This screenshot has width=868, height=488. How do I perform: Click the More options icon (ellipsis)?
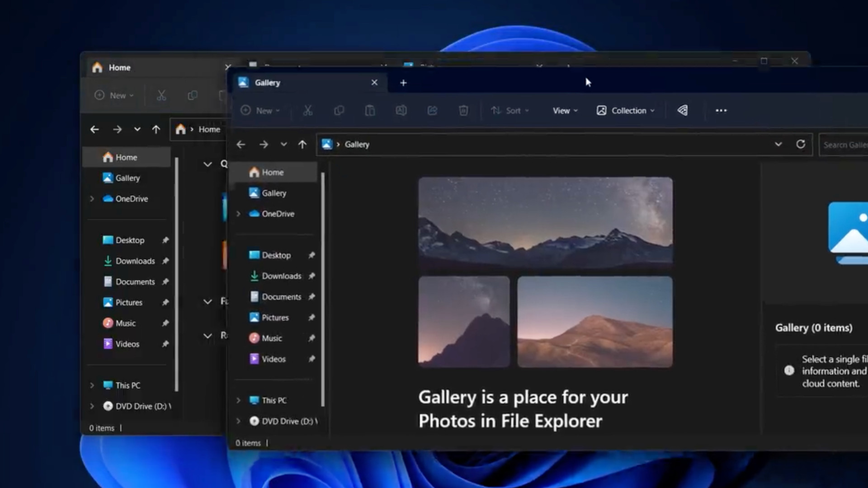pos(720,110)
